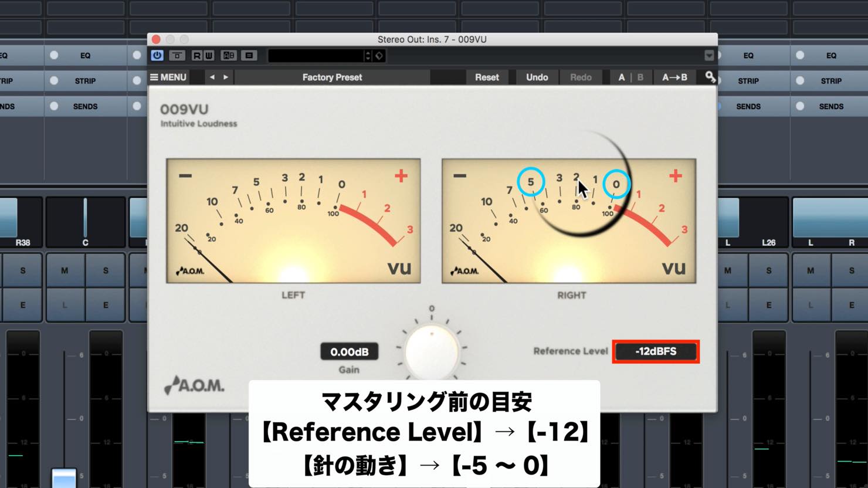Toggle the A/B settings comparison icon
The height and width of the screenshot is (488, 868).
(x=229, y=56)
